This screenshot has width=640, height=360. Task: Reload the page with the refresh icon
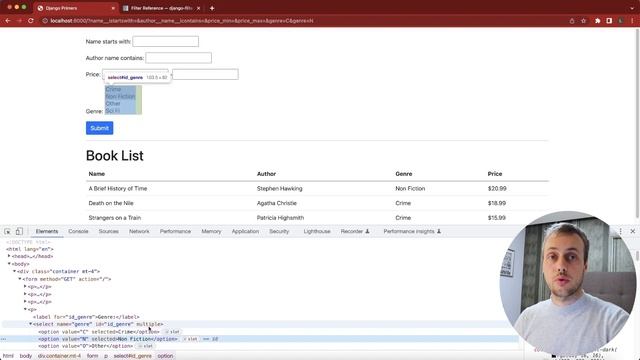pyautogui.click(x=31, y=20)
